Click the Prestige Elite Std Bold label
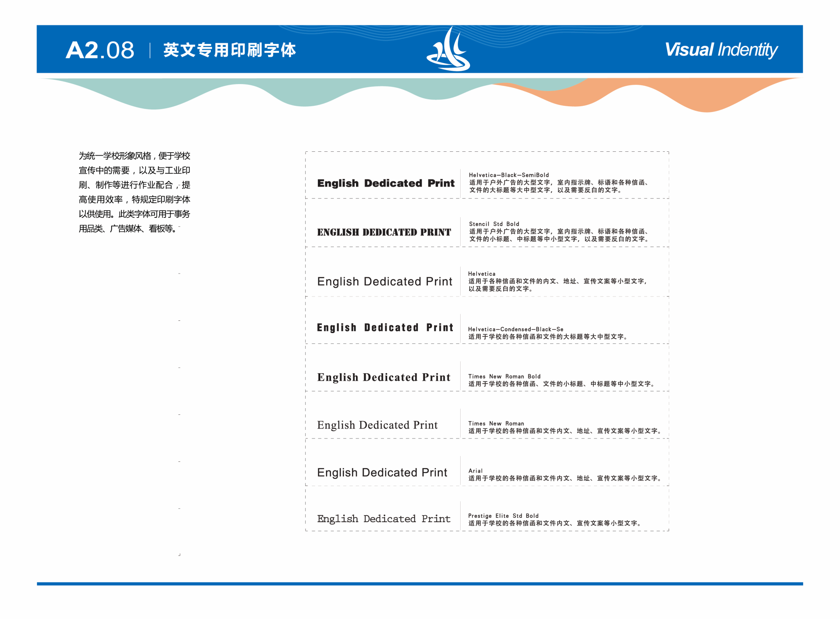Screen dimensions: 840x619 click(x=503, y=516)
